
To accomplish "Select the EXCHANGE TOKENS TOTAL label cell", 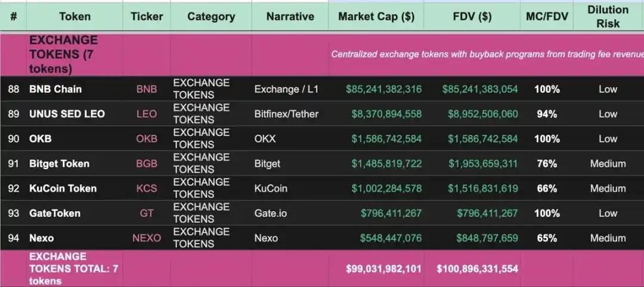I will tap(75, 269).
